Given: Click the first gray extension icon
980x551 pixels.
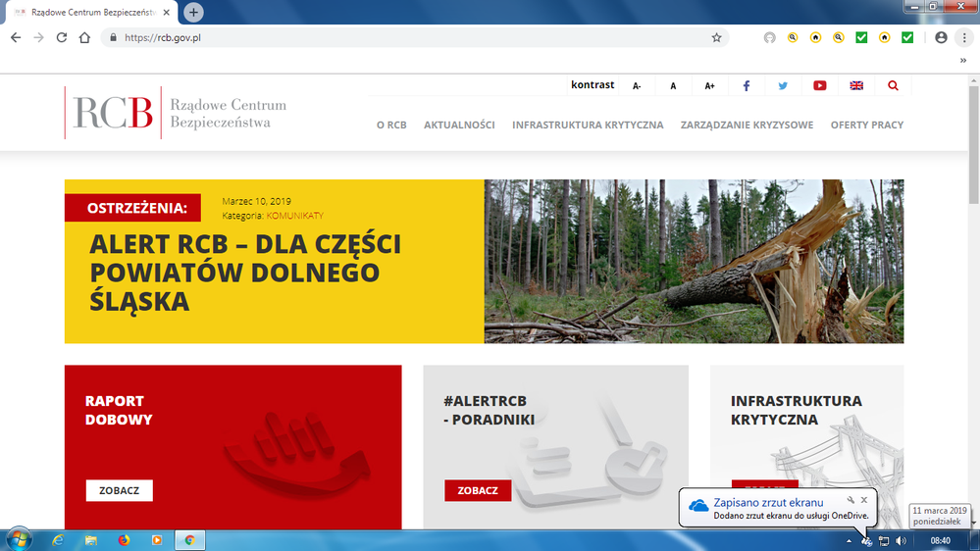Looking at the screenshot, I should (769, 37).
